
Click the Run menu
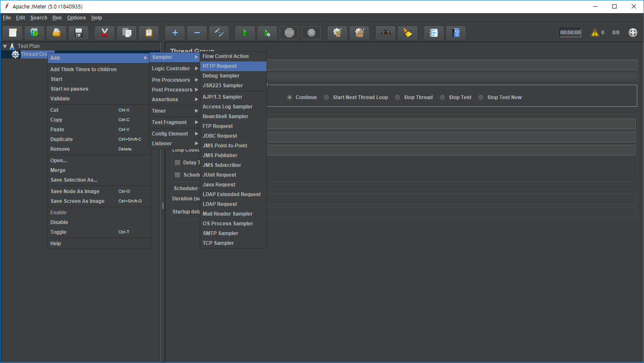(57, 18)
